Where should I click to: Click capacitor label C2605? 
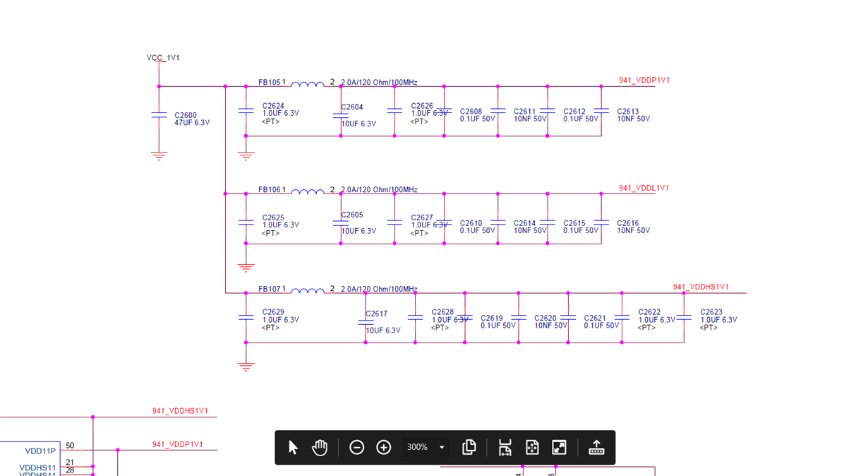(x=352, y=215)
